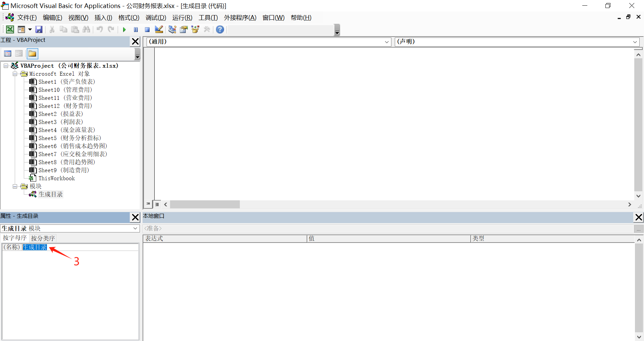Select the 生成目录 module
644x341 pixels.
coord(50,194)
